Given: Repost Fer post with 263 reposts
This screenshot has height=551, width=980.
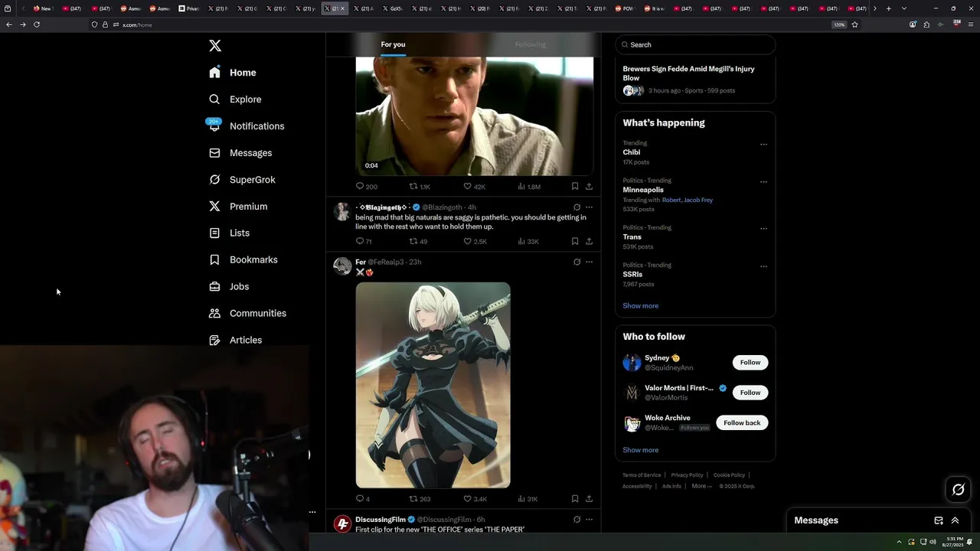Looking at the screenshot, I should coord(420,499).
